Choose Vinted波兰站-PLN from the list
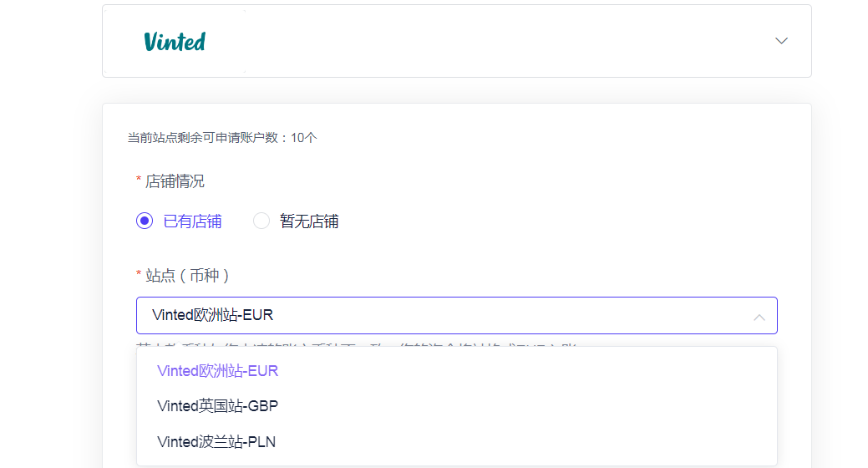Viewport: 868px width, 468px height. [457, 442]
